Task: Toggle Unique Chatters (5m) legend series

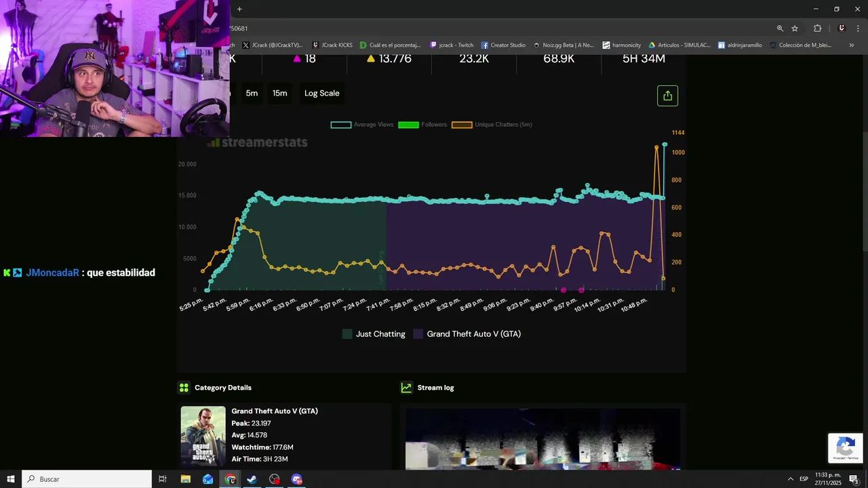Action: coord(492,125)
